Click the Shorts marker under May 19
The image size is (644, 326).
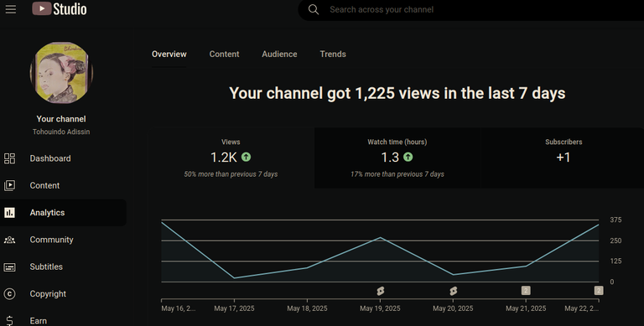tap(381, 291)
